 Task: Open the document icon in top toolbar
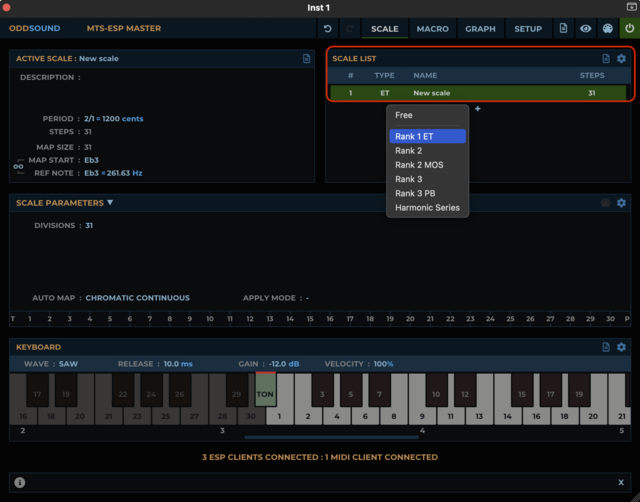[x=563, y=28]
